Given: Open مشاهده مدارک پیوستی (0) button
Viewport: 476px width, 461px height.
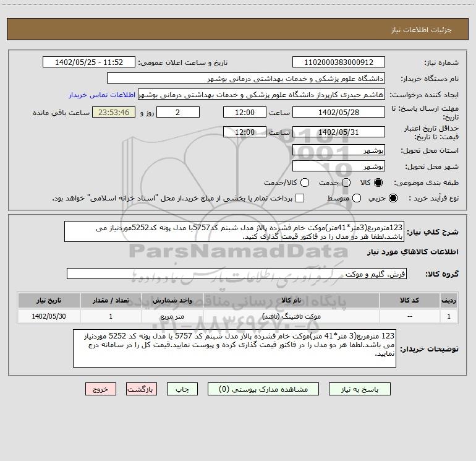Looking at the screenshot, I should click(263, 389).
